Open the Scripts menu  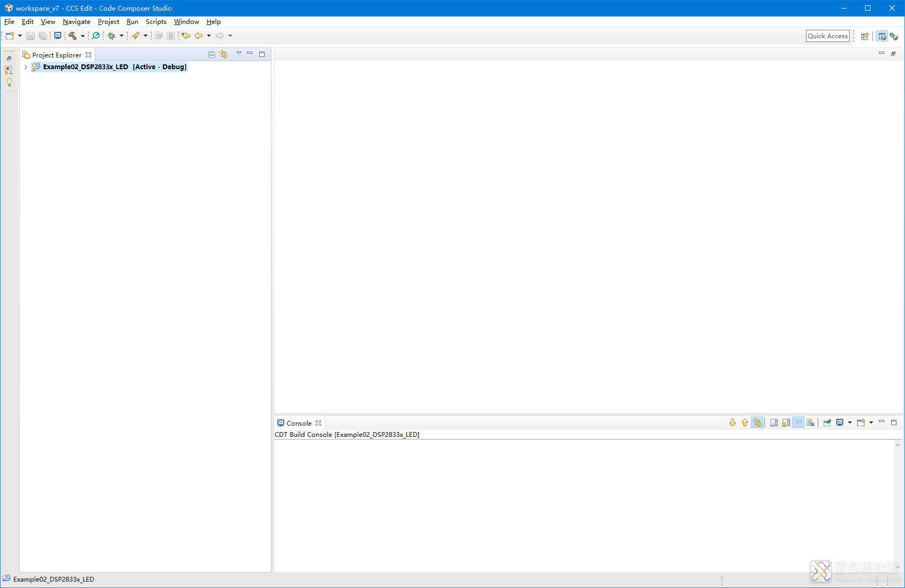tap(156, 22)
